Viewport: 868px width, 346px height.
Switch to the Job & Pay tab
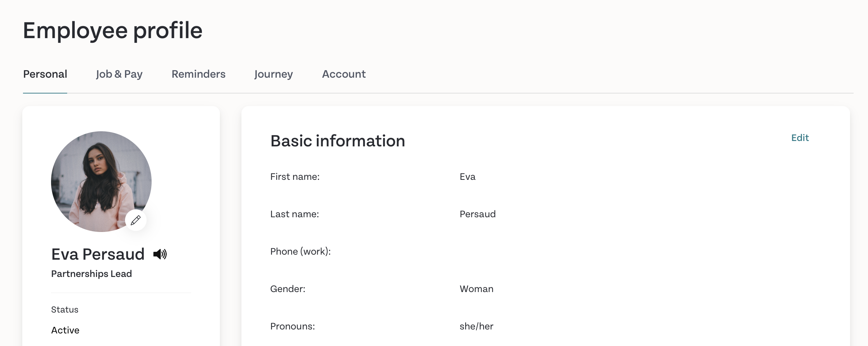pyautogui.click(x=119, y=74)
